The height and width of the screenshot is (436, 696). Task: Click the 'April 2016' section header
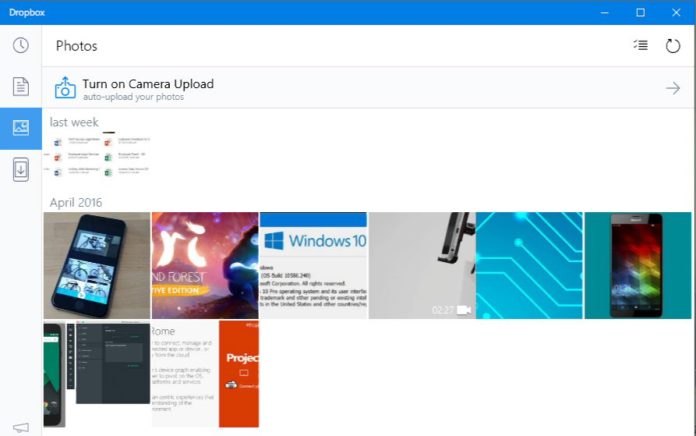(x=76, y=202)
